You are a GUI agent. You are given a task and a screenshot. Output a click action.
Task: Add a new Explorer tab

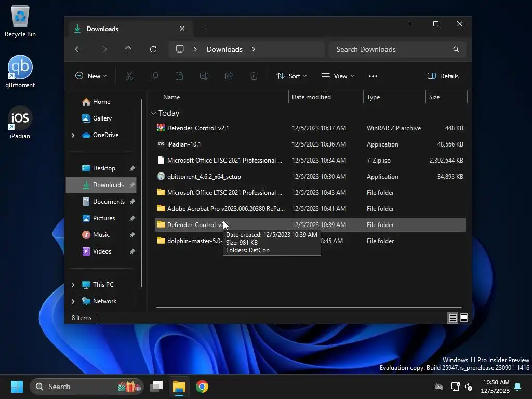point(205,29)
